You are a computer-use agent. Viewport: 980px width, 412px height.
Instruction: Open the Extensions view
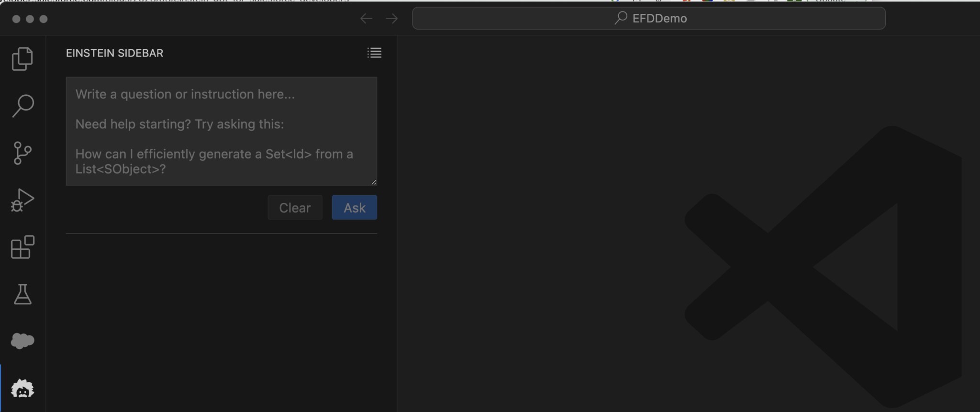tap(22, 247)
